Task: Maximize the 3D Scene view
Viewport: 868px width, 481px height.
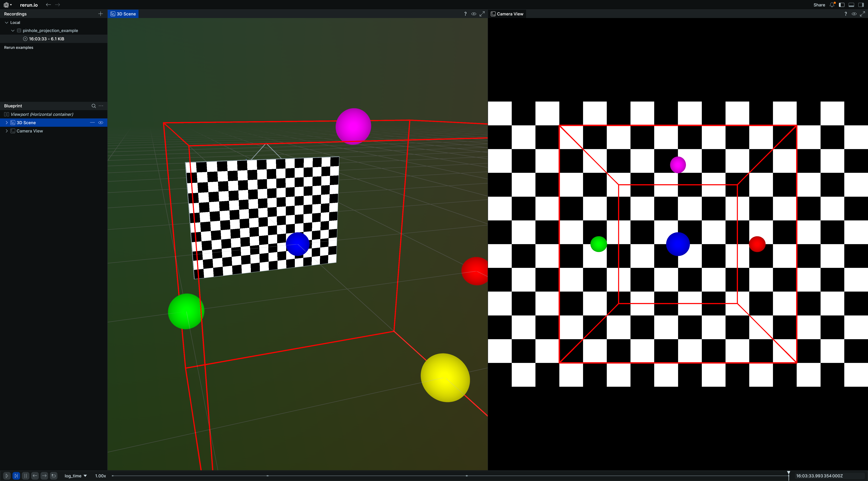Action: click(x=482, y=14)
